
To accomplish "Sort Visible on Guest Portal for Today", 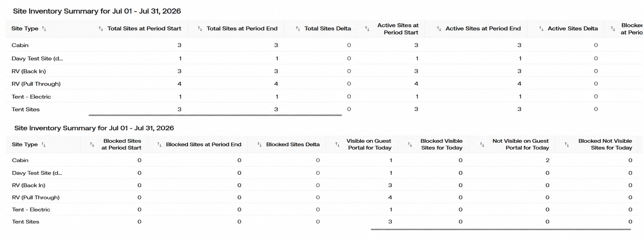I will [x=337, y=145].
